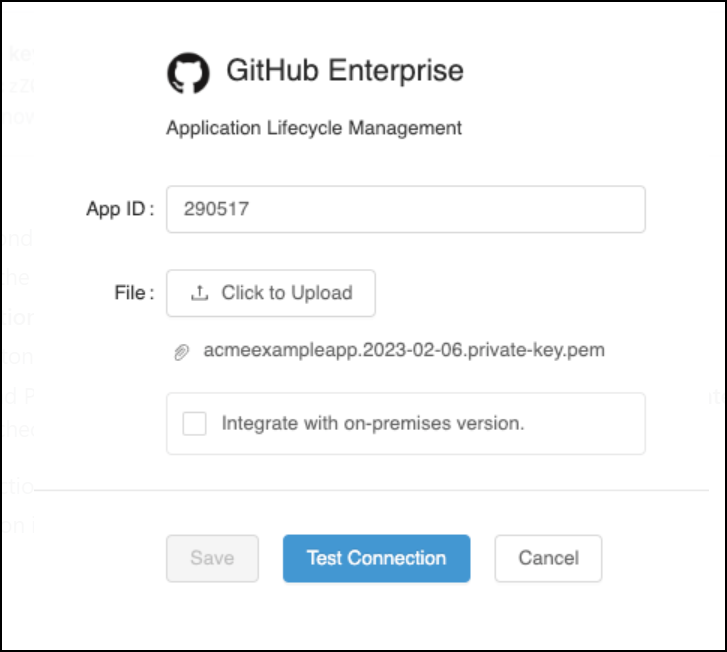This screenshot has width=727, height=652.
Task: Click the 290517 value in App ID
Action: pyautogui.click(x=216, y=210)
